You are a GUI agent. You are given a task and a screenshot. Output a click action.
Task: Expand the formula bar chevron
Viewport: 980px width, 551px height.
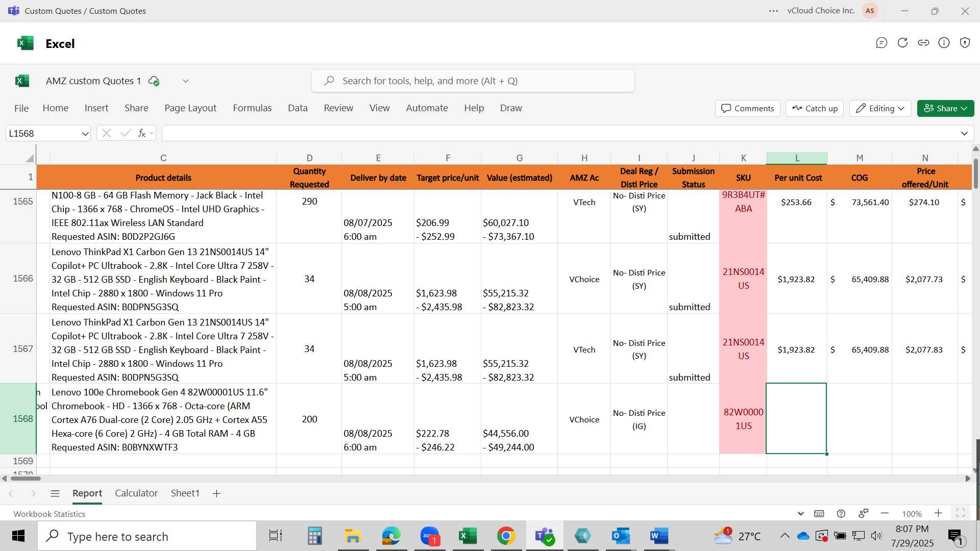(964, 134)
